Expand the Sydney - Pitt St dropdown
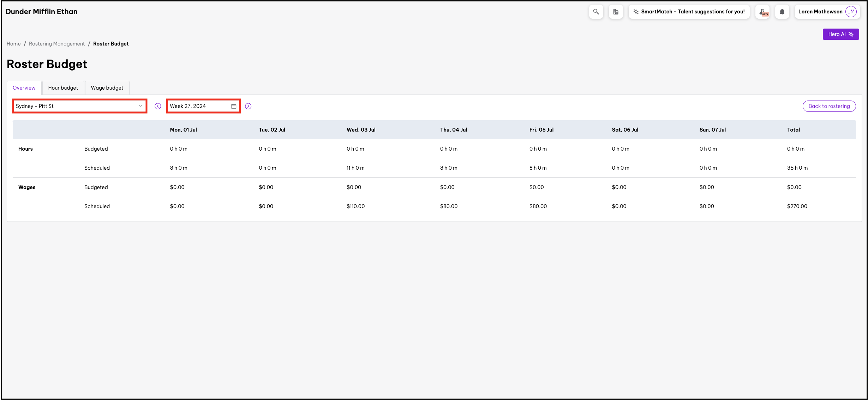The height and width of the screenshot is (400, 868). point(79,106)
